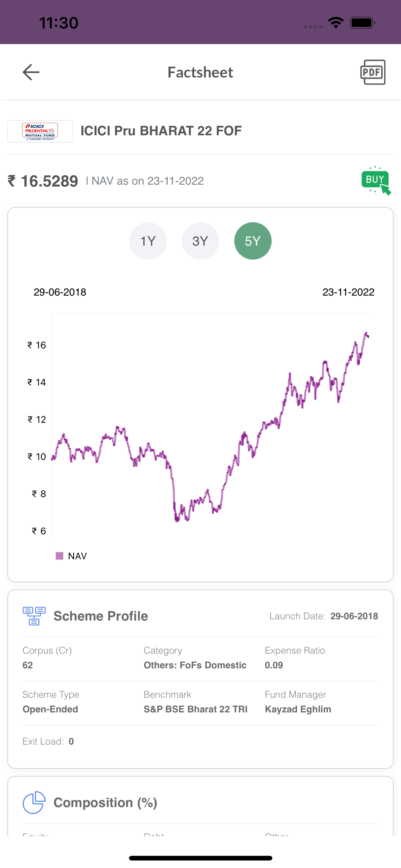The width and height of the screenshot is (401, 868).
Task: Tap the green BUY icon
Action: 376,181
